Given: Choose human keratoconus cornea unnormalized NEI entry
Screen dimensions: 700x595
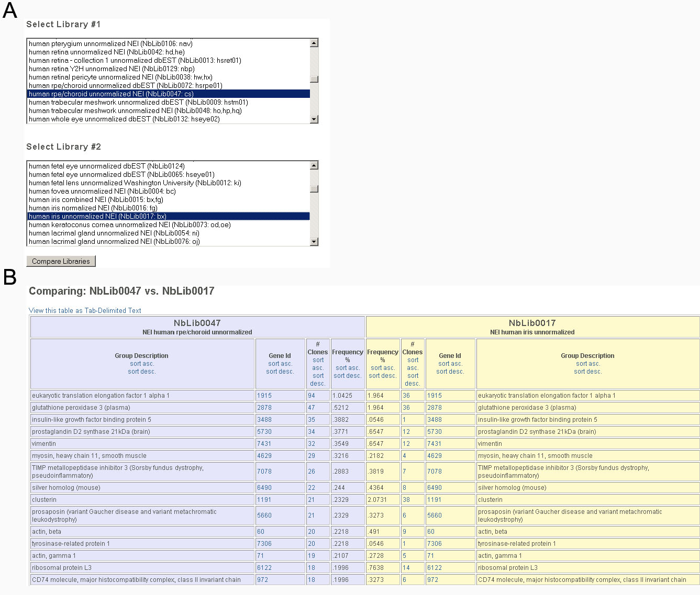Looking at the screenshot, I should click(x=129, y=224).
